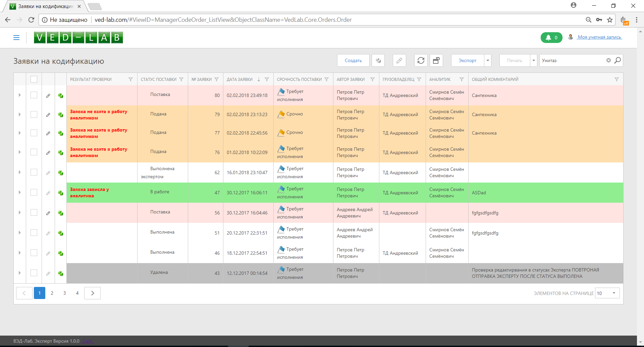This screenshot has width=644, height=347.
Task: Open the Экспорт dropdown arrow
Action: pos(488,60)
